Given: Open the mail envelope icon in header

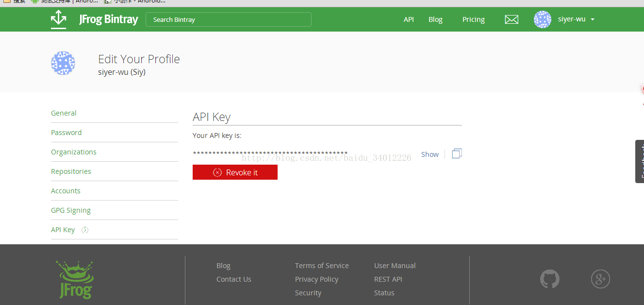Looking at the screenshot, I should [512, 19].
